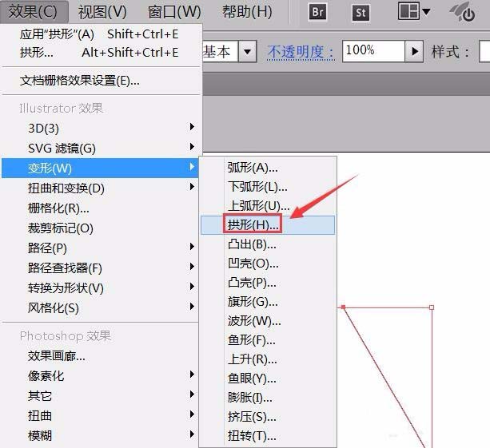Image resolution: width=490 pixels, height=448 pixels.
Task: Click the 不透明度 link
Action: tap(301, 52)
